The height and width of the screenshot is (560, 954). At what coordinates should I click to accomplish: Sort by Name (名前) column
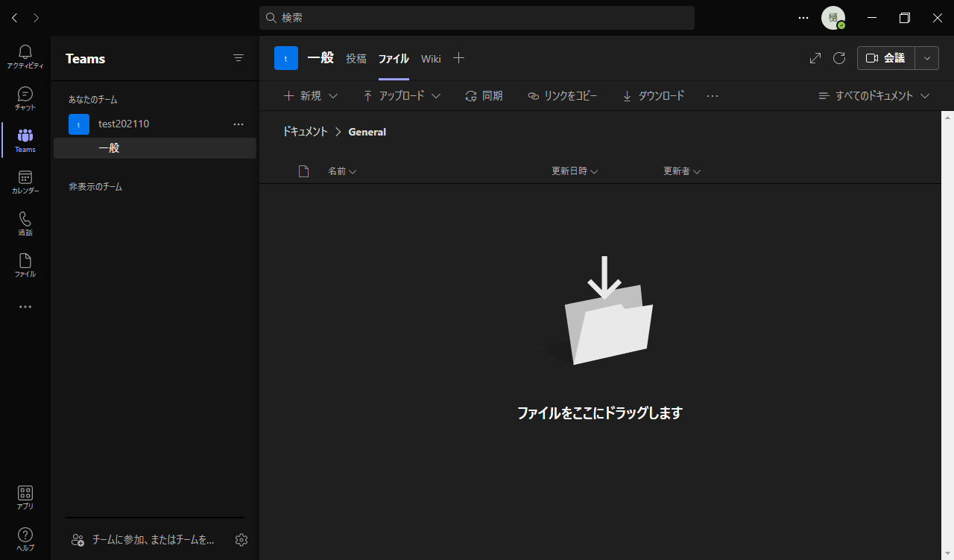pyautogui.click(x=342, y=171)
